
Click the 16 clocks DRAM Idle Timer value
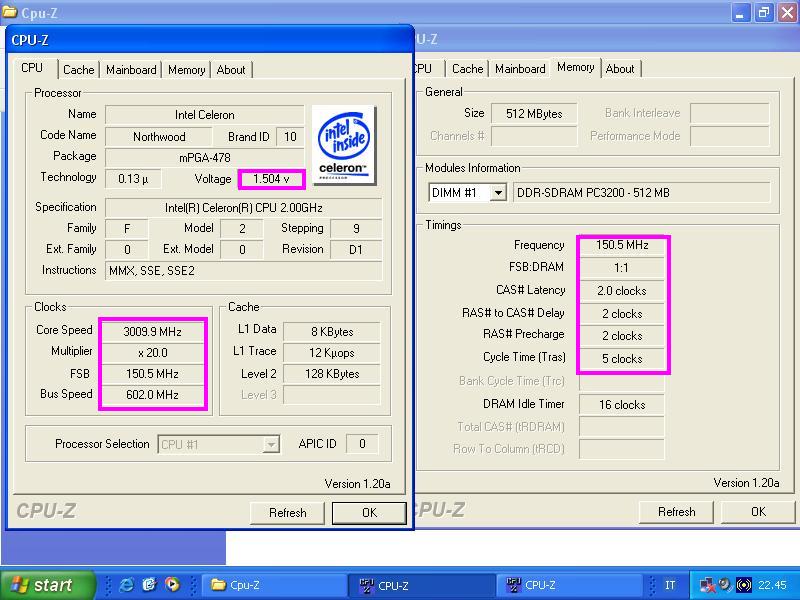[x=622, y=405]
